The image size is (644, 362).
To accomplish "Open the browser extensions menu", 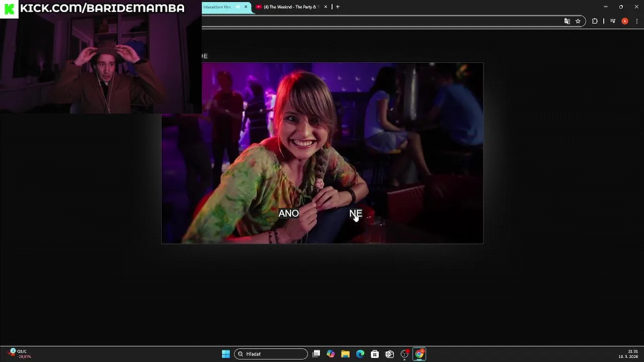I will 595,21.
